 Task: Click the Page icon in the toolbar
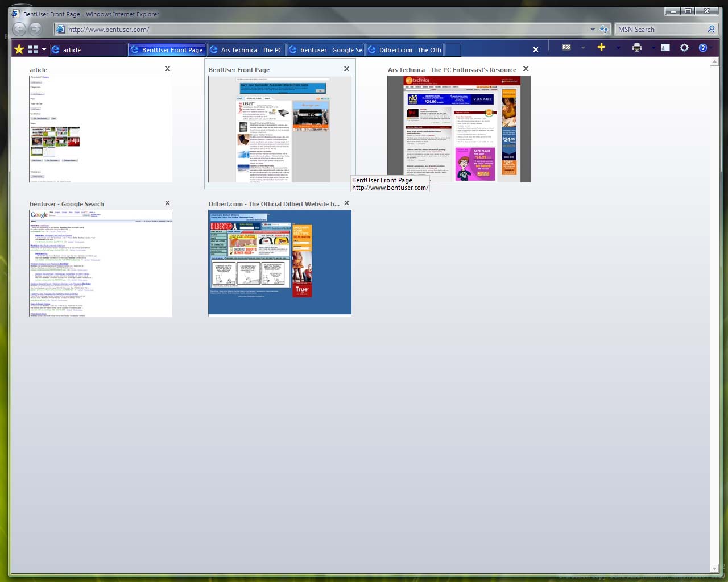[x=665, y=48]
